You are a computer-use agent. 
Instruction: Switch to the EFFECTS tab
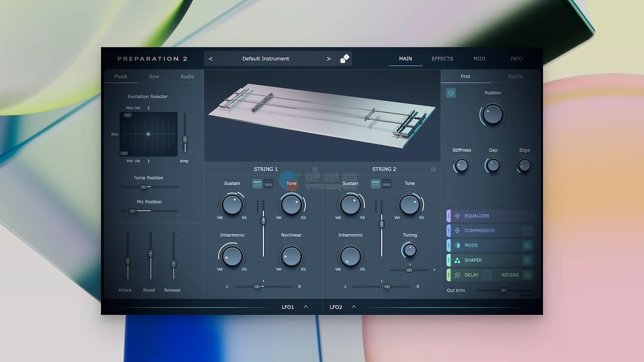(x=442, y=59)
